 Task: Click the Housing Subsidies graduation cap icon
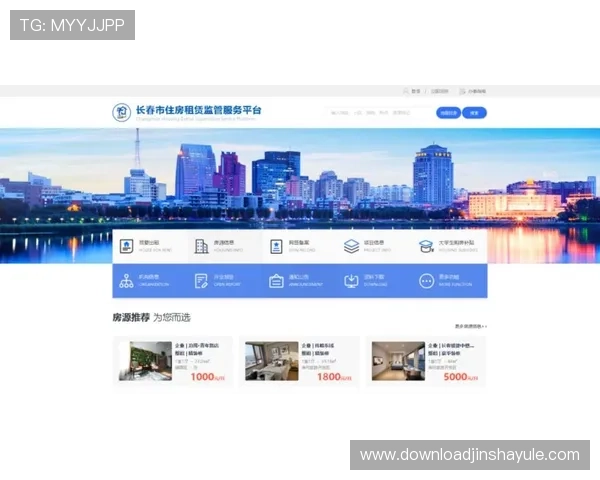426,246
